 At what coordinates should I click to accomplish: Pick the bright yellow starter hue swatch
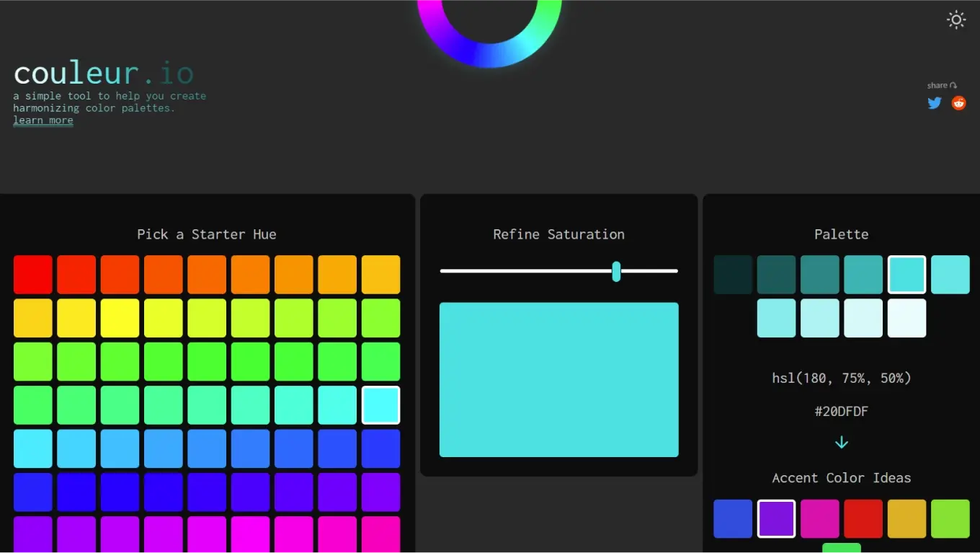click(x=120, y=318)
